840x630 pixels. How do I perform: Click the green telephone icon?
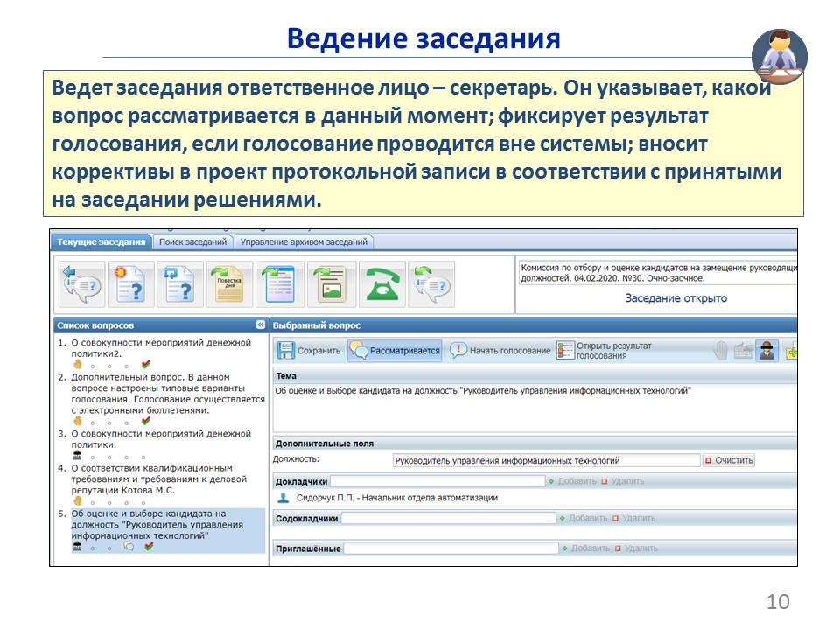coord(382,284)
